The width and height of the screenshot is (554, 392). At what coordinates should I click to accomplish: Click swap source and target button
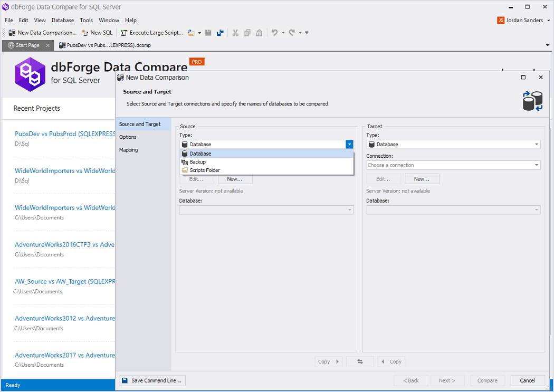[x=360, y=361]
